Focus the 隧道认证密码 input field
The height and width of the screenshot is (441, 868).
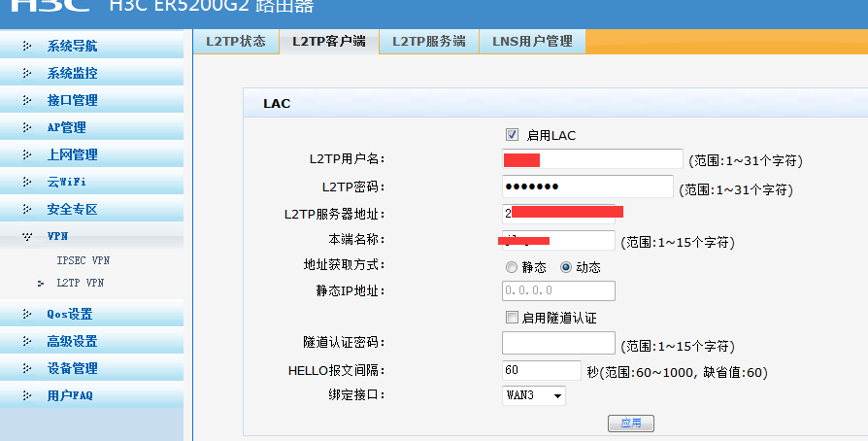(x=558, y=343)
